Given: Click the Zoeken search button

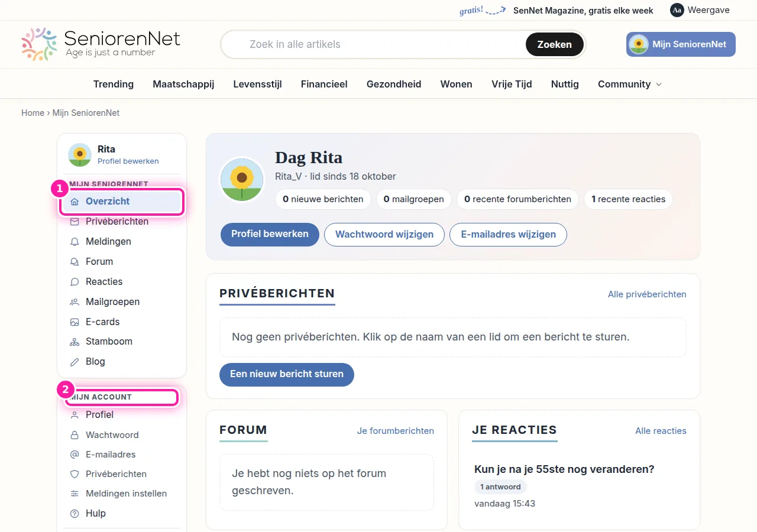Looking at the screenshot, I should point(555,44).
